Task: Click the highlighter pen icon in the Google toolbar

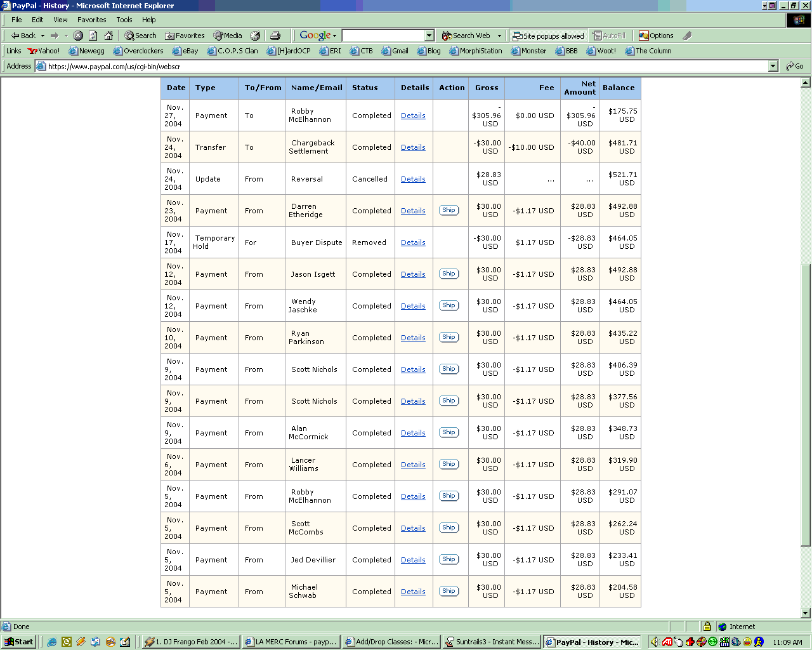Action: coord(687,36)
